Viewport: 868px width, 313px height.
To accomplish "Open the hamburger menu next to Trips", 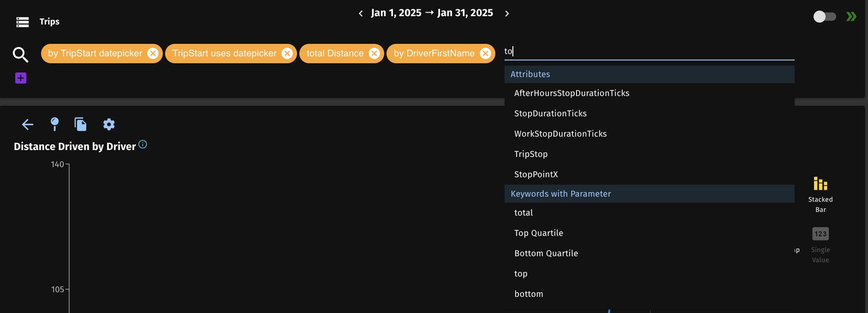I will 22,22.
